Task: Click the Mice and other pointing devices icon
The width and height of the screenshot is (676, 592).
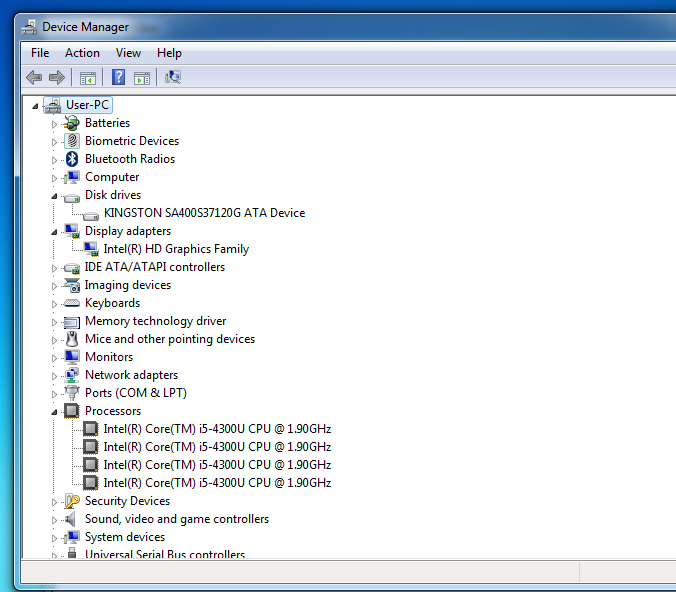Action: [x=72, y=339]
